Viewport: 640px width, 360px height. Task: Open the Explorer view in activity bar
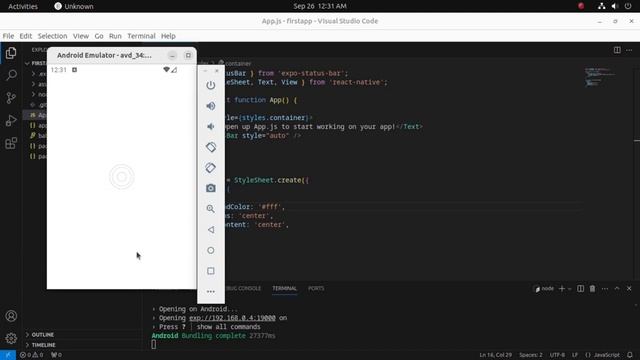[x=11, y=53]
